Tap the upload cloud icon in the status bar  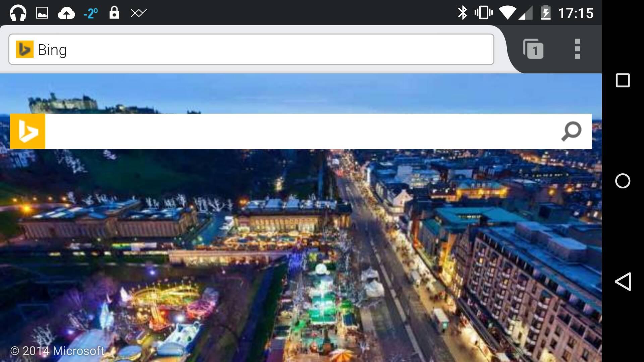click(67, 13)
